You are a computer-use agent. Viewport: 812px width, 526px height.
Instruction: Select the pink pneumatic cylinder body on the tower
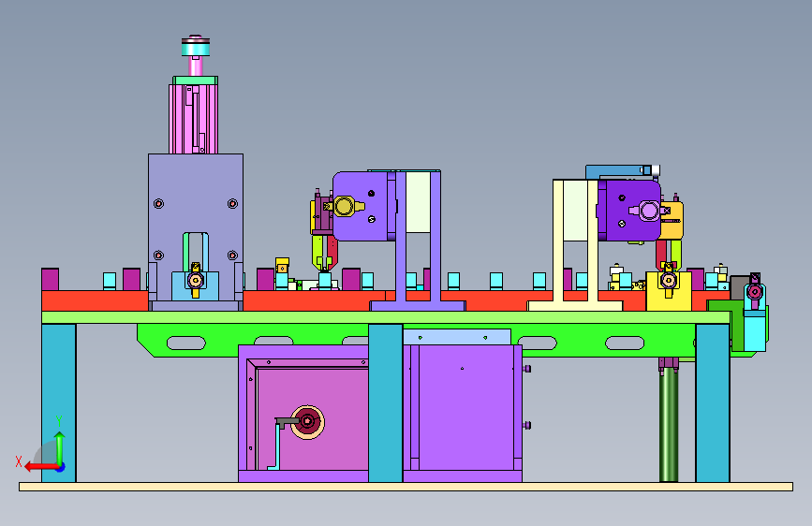pyautogui.click(x=193, y=119)
